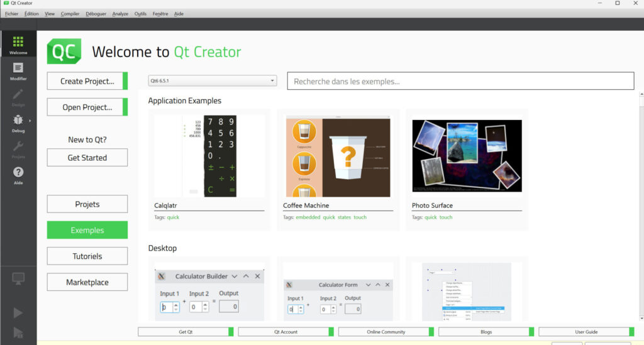Click Get Started button
Screen dimensions: 644x345
coord(87,158)
